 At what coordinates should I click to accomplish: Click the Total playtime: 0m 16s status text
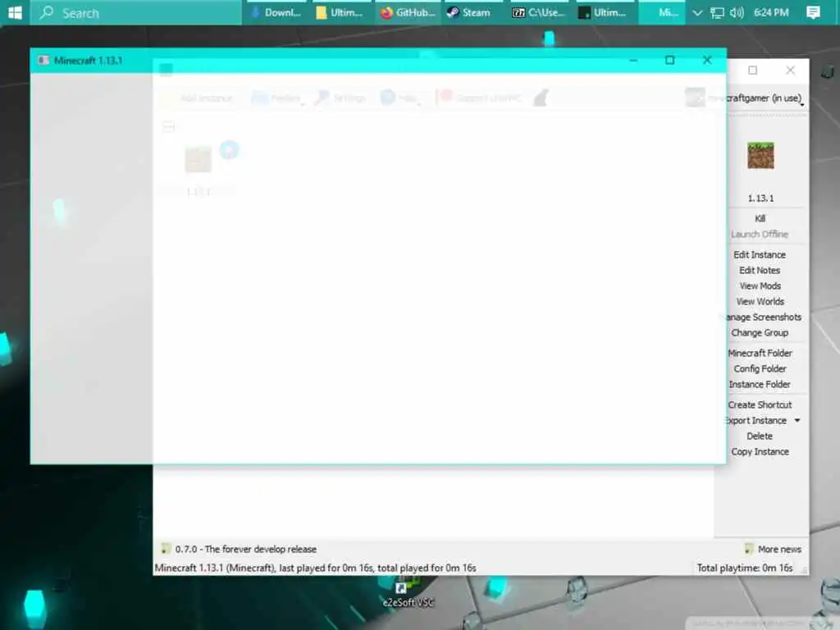(x=745, y=568)
